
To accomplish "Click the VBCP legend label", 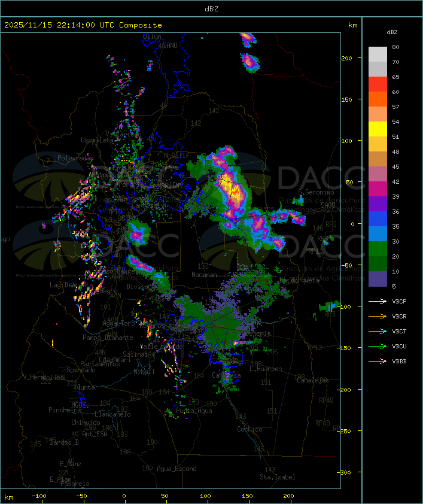I will tap(399, 302).
